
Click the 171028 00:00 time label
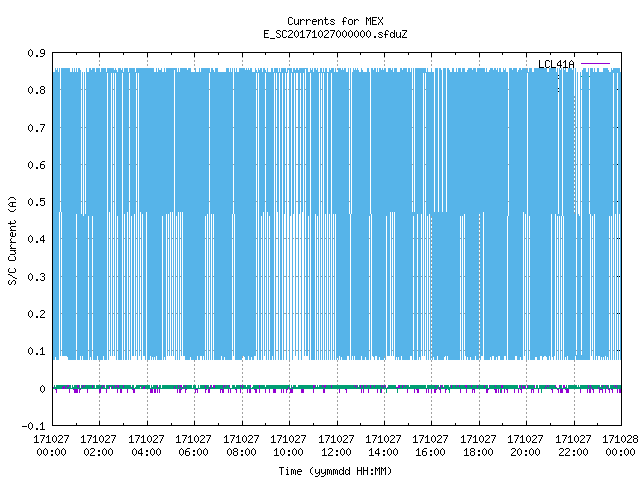click(x=620, y=446)
